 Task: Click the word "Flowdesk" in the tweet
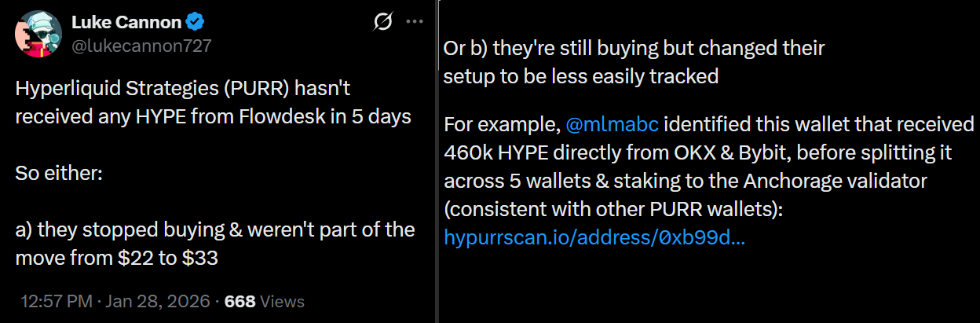tap(255, 116)
